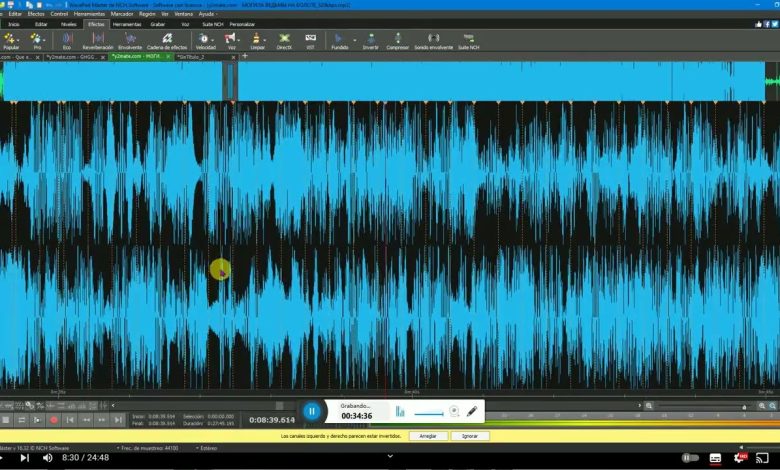Click the pencil icon in recording widget
Viewport: 780px width, 470px height.
coord(471,411)
